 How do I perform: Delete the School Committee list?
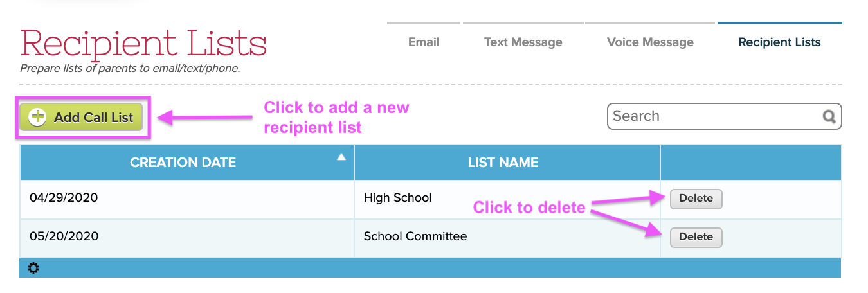pyautogui.click(x=696, y=237)
